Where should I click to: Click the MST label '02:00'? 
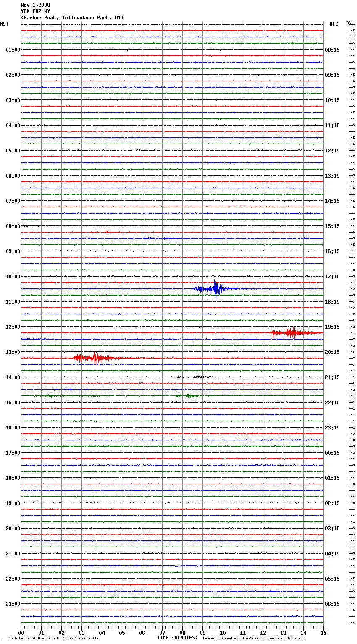[x=13, y=75]
